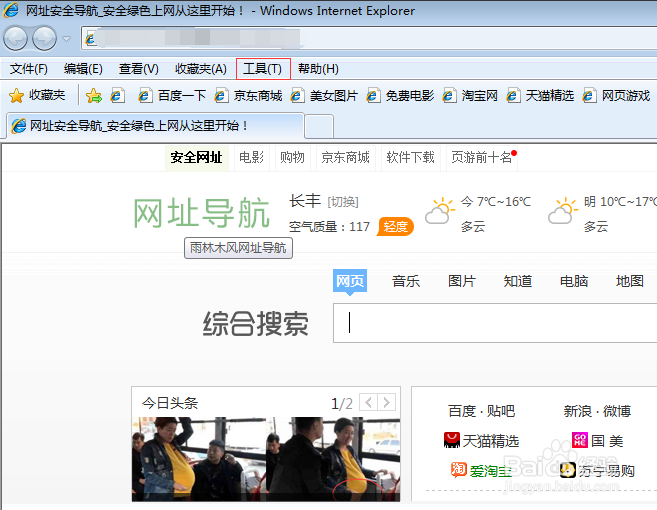Click the 收藏夹 star button

pyautogui.click(x=37, y=96)
